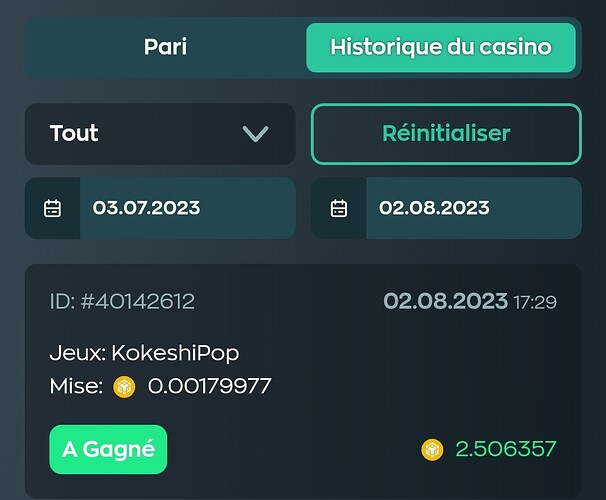Click the 02.08.2023 17:29 timestamp
The height and width of the screenshot is (500, 606).
(470, 301)
